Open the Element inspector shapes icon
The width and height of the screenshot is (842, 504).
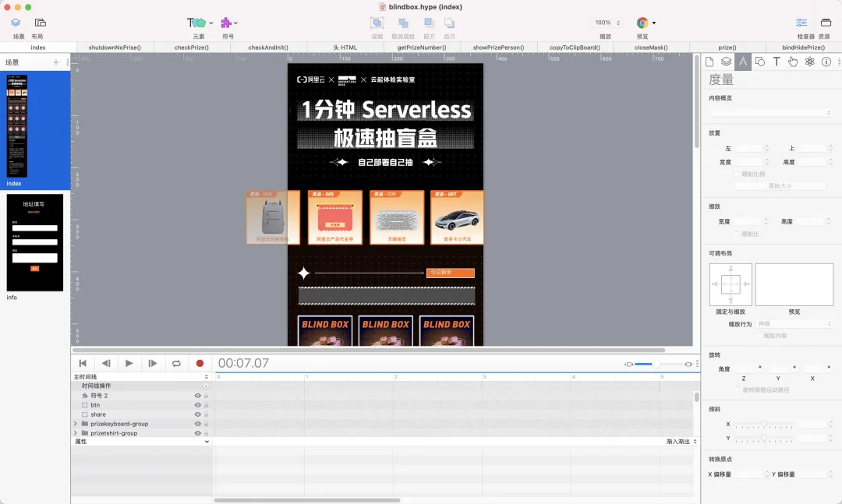(760, 62)
